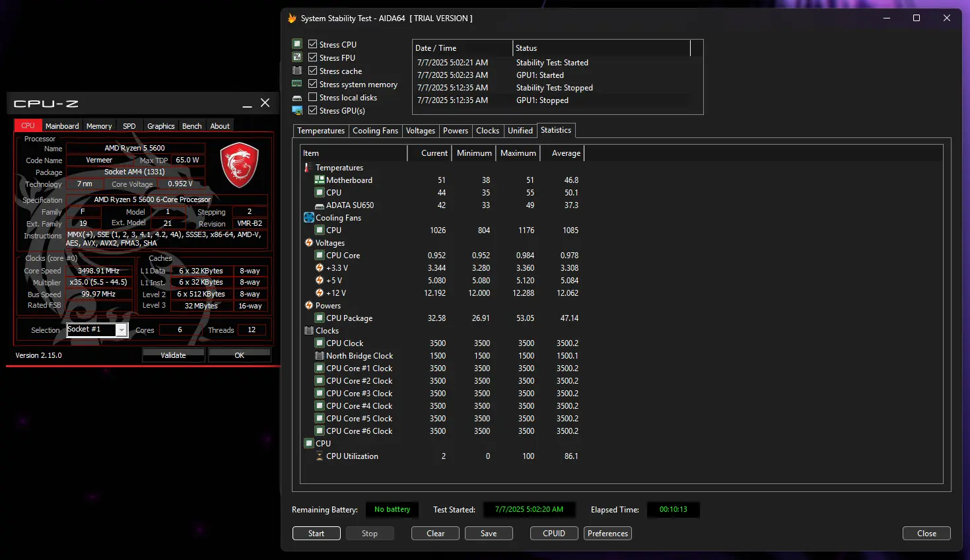Viewport: 970px width, 560px height.
Task: Click the CPU Core #1 Clock row icon
Action: 320,368
